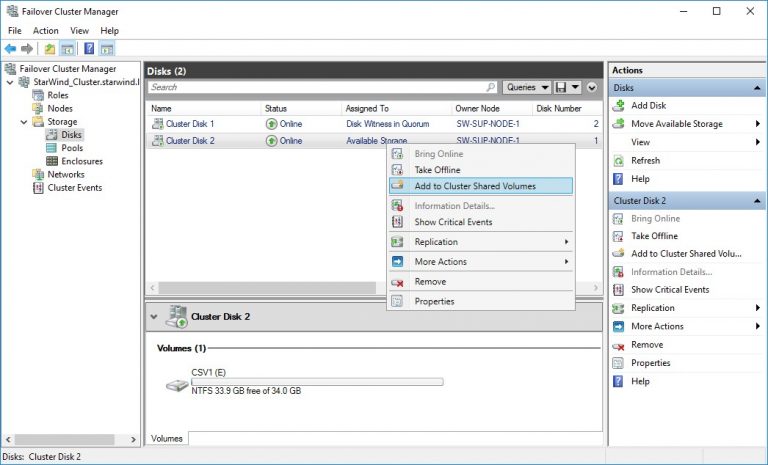Open the Queries dropdown
Viewport: 768px width, 465px height.
527,88
